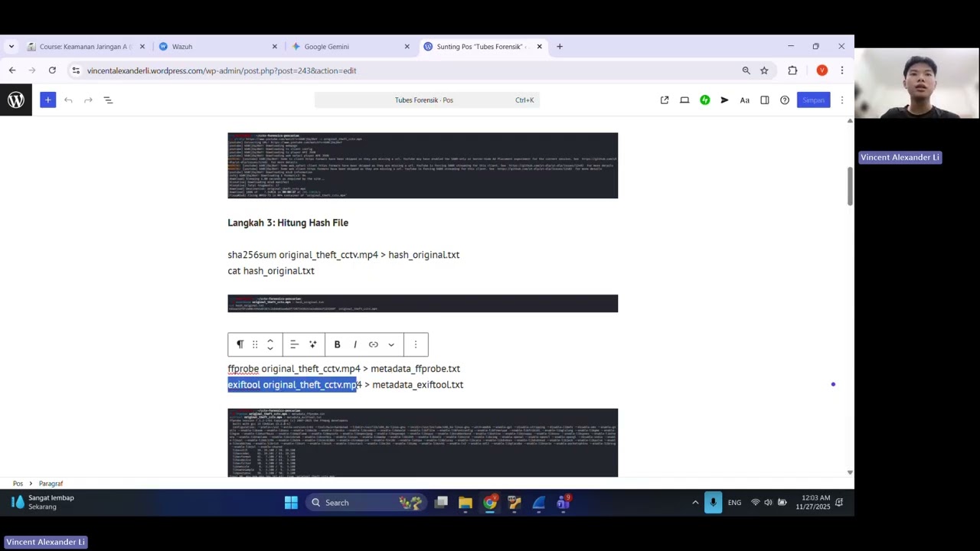
Task: Open the text alignment control
Action: (294, 344)
